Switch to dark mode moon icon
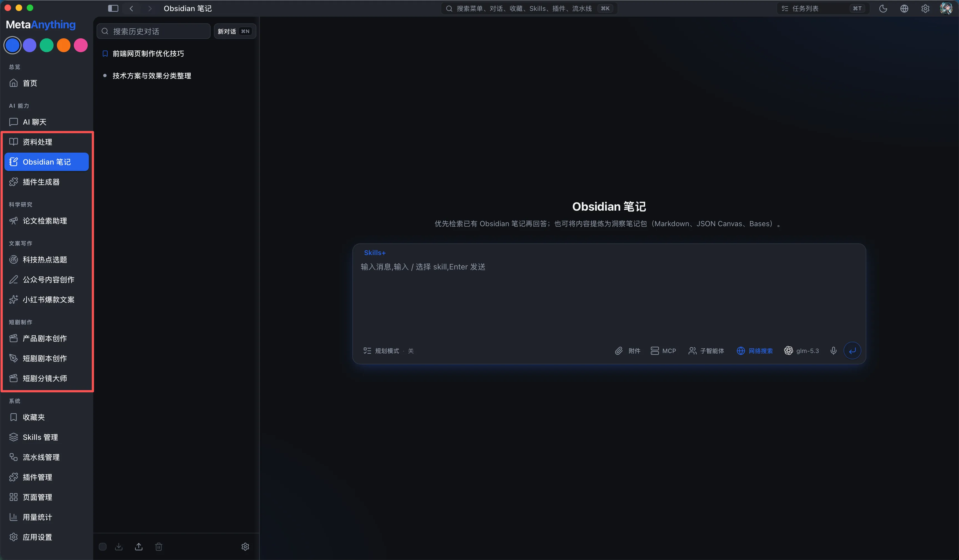 pyautogui.click(x=883, y=8)
